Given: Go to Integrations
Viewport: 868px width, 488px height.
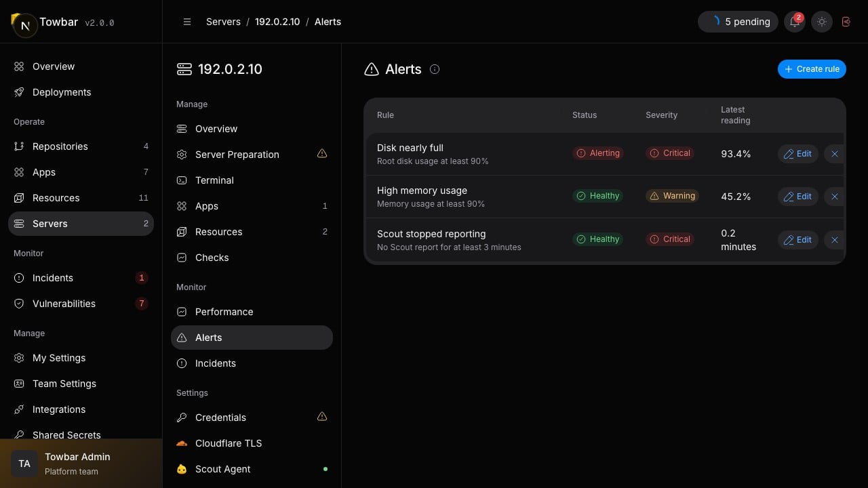Looking at the screenshot, I should 81,409.
